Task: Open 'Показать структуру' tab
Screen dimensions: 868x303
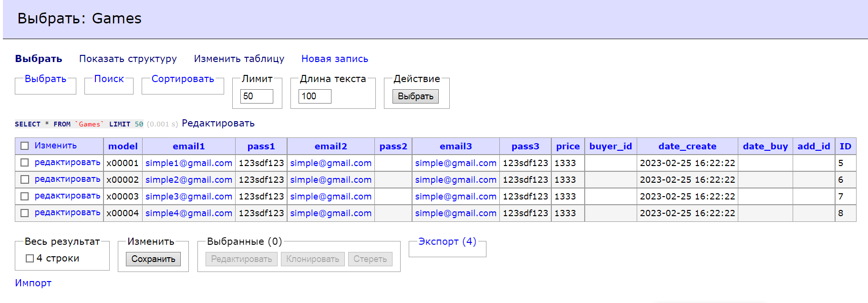Action: pos(128,59)
